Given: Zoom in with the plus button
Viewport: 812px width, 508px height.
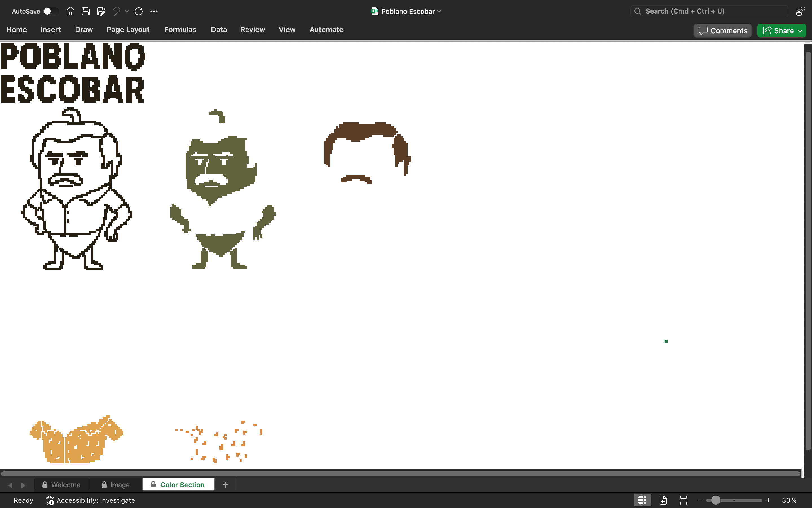Looking at the screenshot, I should pyautogui.click(x=769, y=500).
